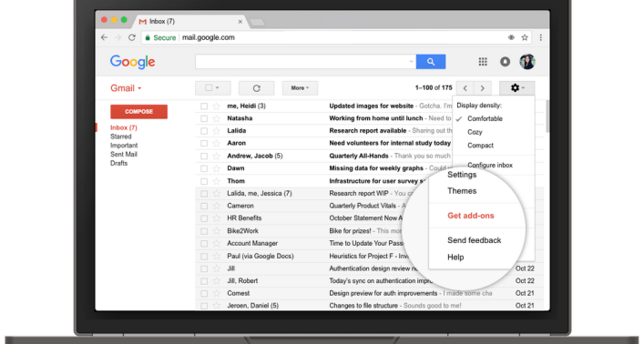Expand the More actions dropdown
Screen dimensions: 644x344
[300, 88]
